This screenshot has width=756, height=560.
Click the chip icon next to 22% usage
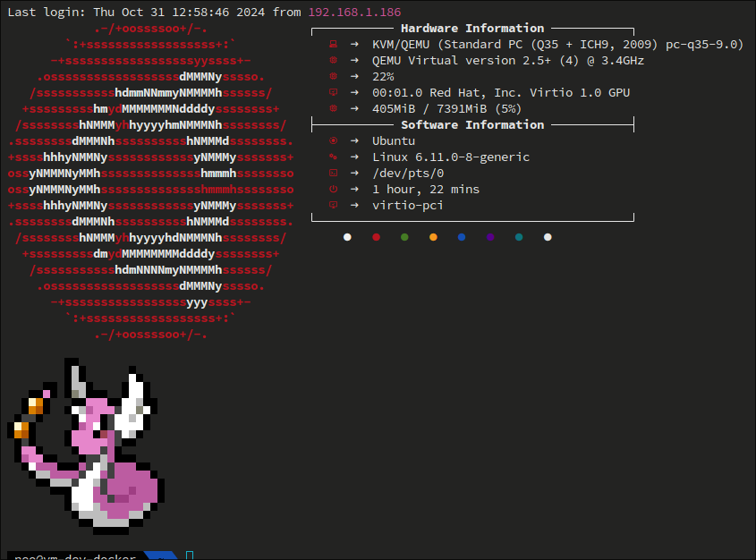click(333, 76)
